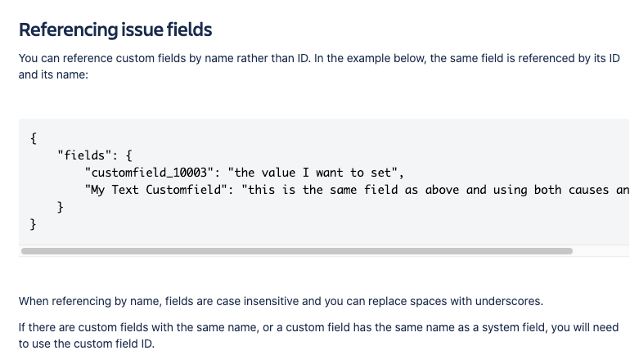The width and height of the screenshot is (639, 364).
Task: Click the empty scrollbar track right of the thumb
Action: (601, 251)
